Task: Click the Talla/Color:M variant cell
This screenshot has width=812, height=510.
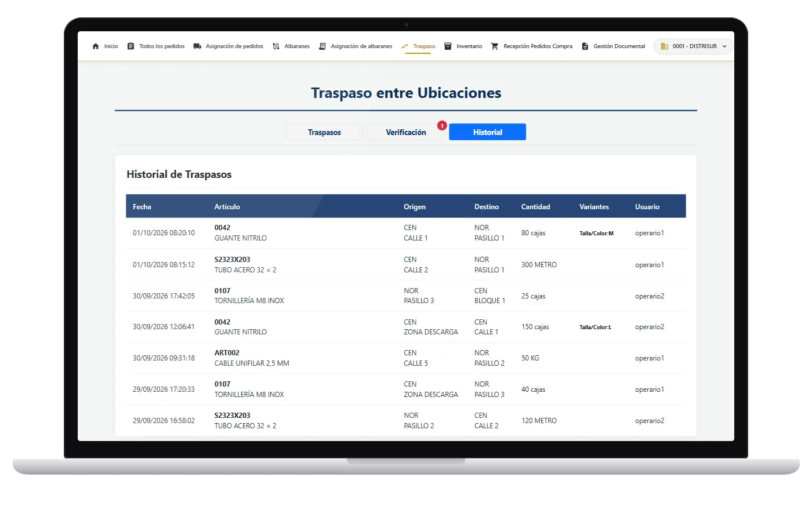Action: tap(596, 234)
